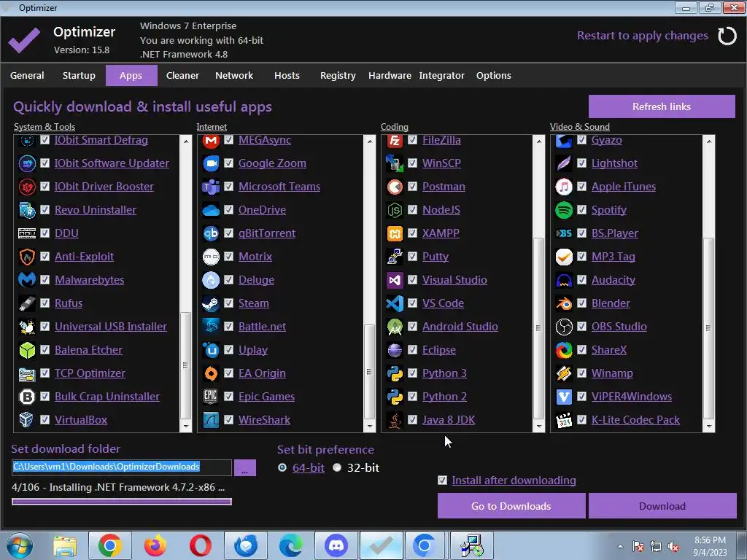Click Coding list scroll-down arrow

(539, 426)
